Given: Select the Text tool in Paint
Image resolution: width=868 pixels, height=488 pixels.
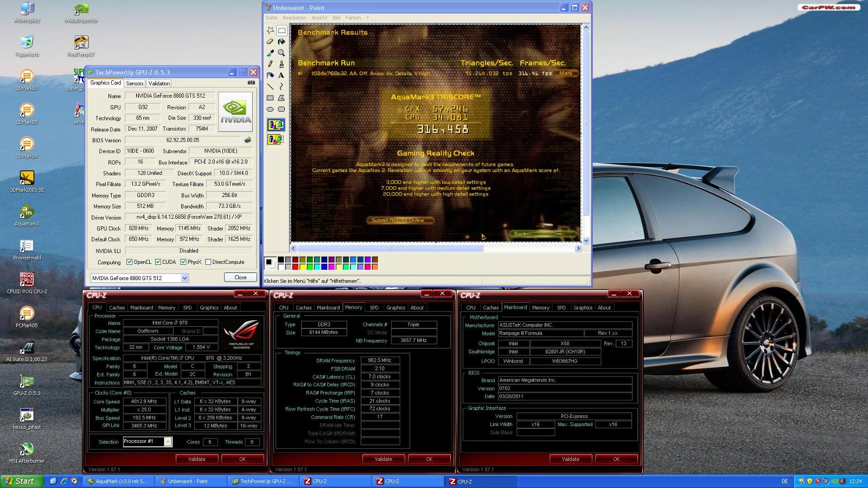Looking at the screenshot, I should (282, 75).
